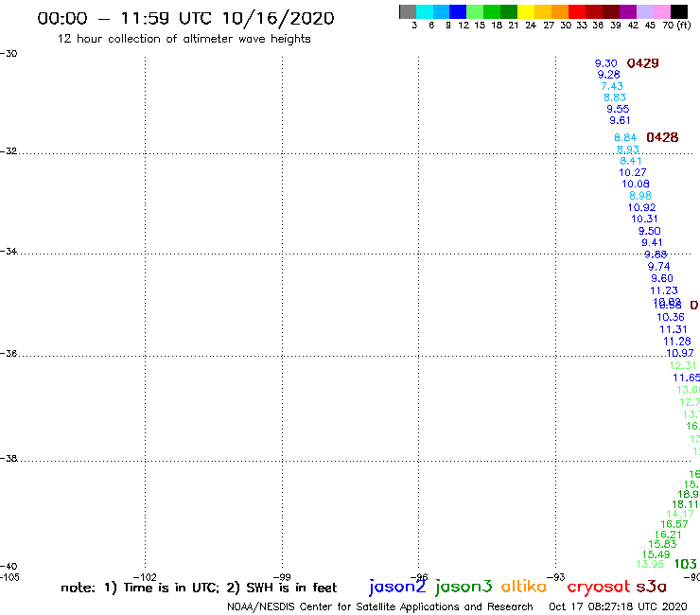Click the 8.41 wave height value
The height and width of the screenshot is (615, 700).
pos(630,161)
